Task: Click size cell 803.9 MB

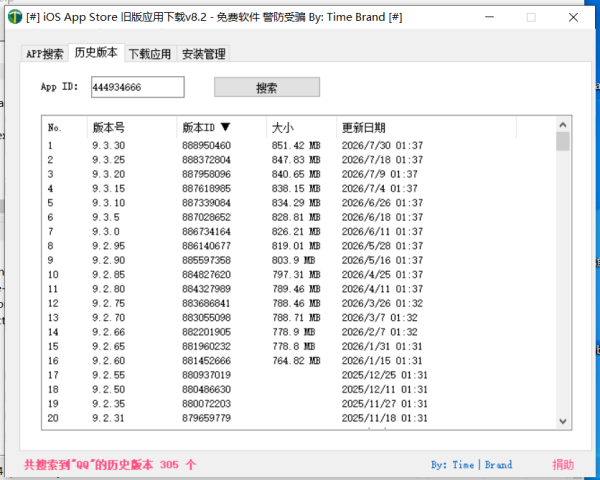Action: pos(293,260)
